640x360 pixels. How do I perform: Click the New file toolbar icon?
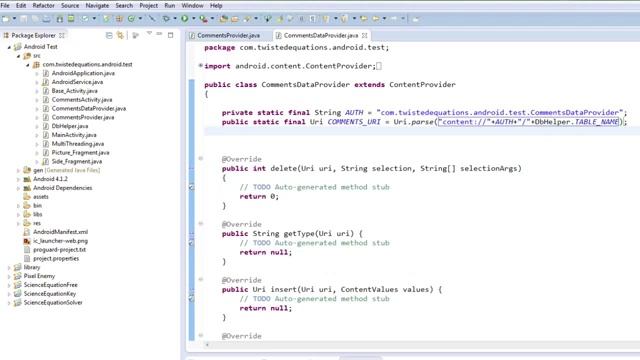(x=6, y=19)
